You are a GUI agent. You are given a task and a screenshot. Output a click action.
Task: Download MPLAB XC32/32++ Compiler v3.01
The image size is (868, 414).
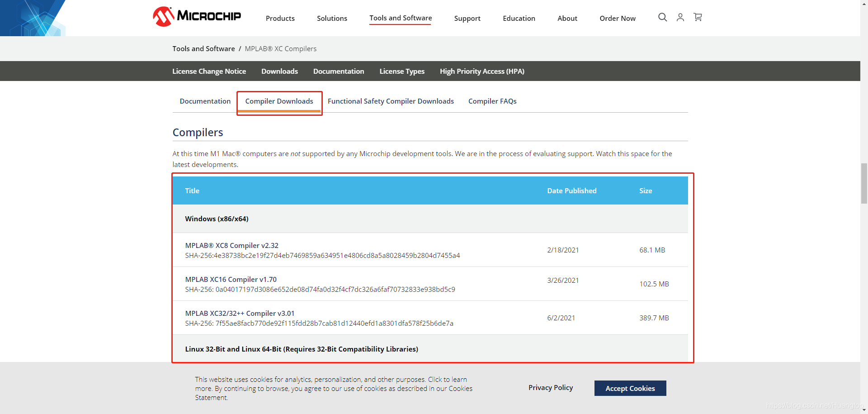(x=240, y=313)
